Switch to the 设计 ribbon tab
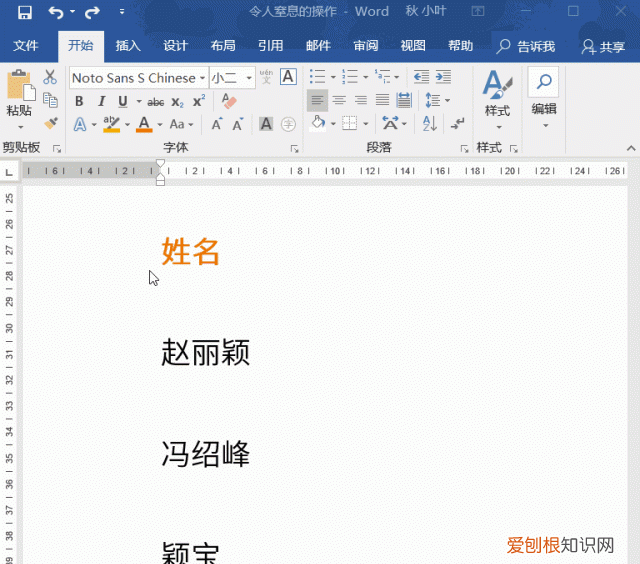This screenshot has height=564, width=640. 176,46
